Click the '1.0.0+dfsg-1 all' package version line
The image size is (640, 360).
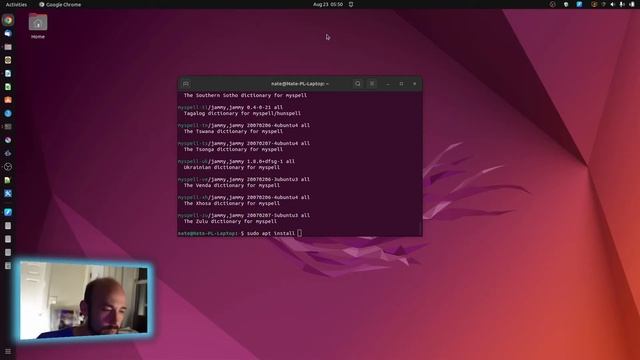point(236,161)
